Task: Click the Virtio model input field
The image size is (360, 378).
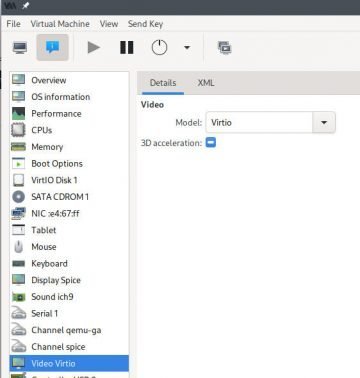Action: pyautogui.click(x=259, y=122)
